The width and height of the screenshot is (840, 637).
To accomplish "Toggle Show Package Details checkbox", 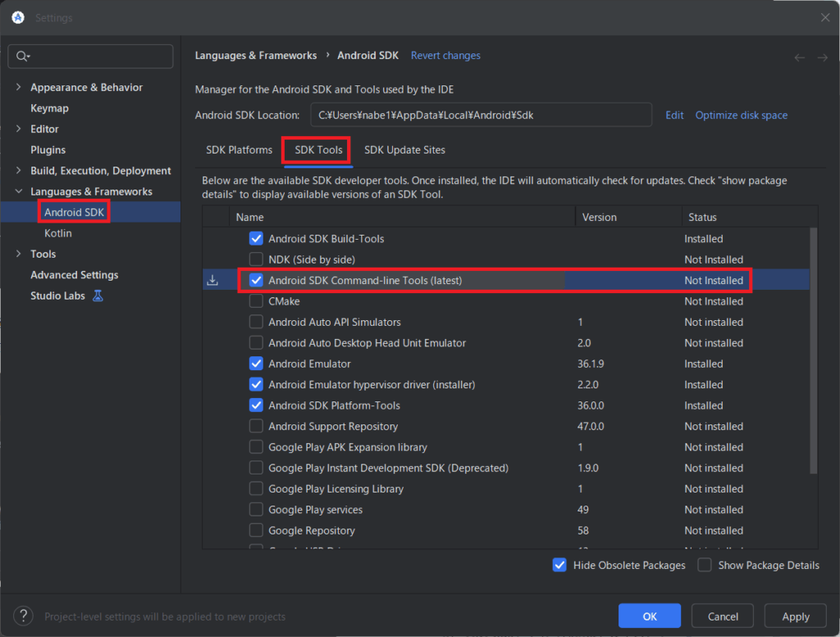I will 705,565.
